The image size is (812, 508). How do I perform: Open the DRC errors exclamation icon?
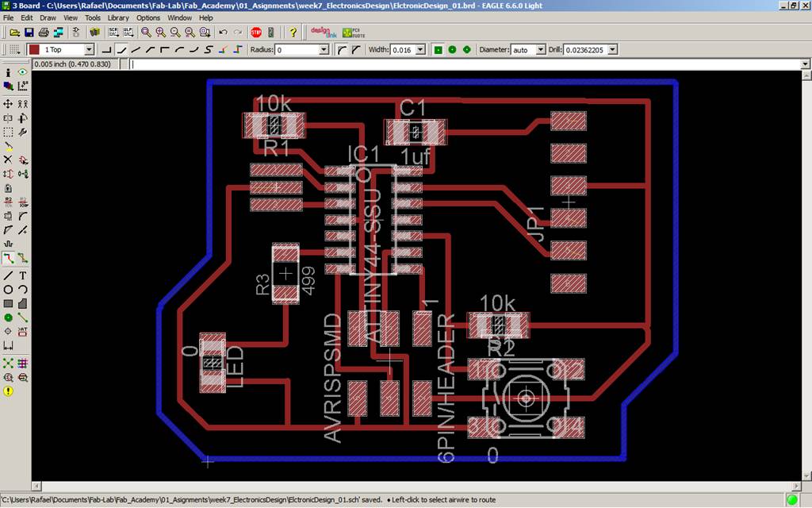click(x=8, y=391)
